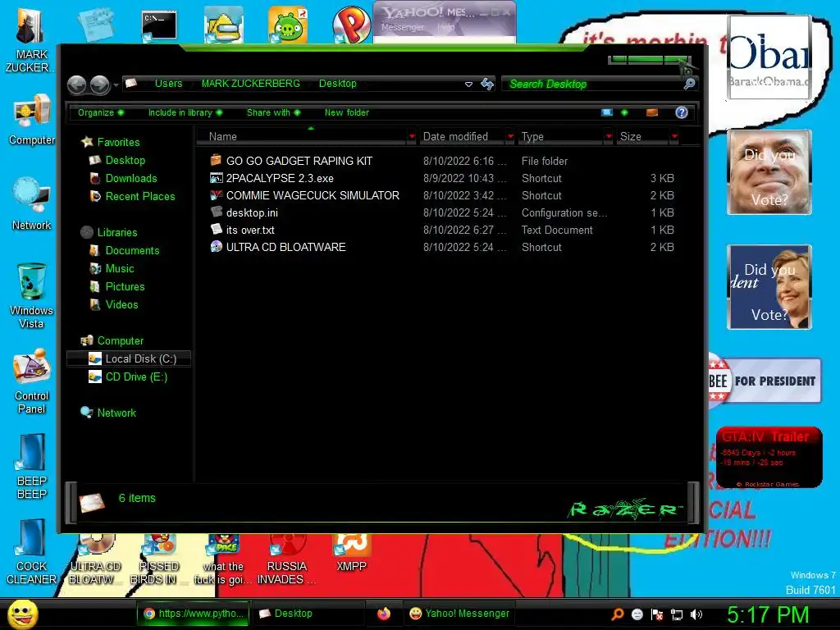840x630 pixels.
Task: Select Downloads under Favorites
Action: pyautogui.click(x=131, y=178)
